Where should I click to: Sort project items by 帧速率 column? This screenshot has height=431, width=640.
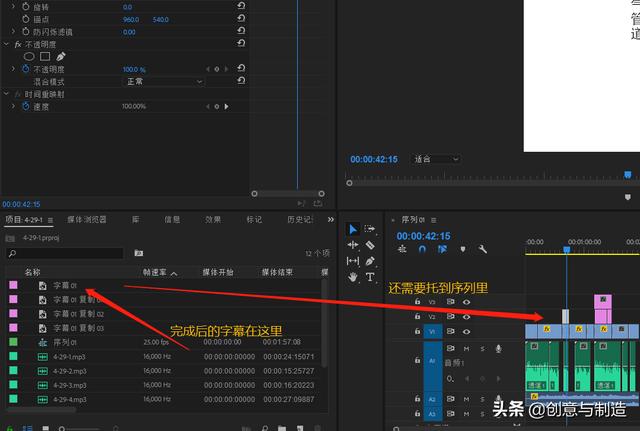point(155,272)
